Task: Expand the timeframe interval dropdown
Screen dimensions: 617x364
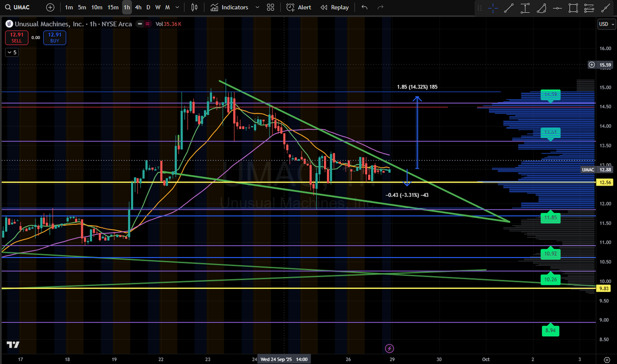Action: (178, 7)
